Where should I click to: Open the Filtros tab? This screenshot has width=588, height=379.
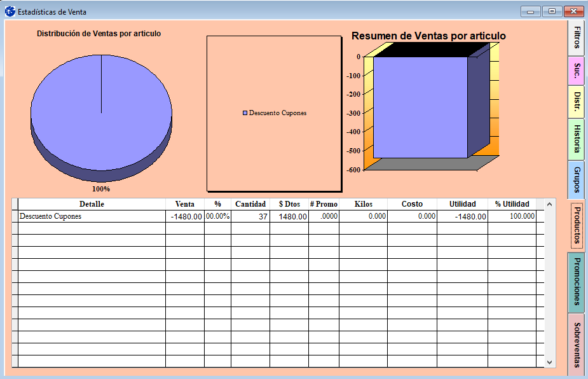[x=577, y=38]
